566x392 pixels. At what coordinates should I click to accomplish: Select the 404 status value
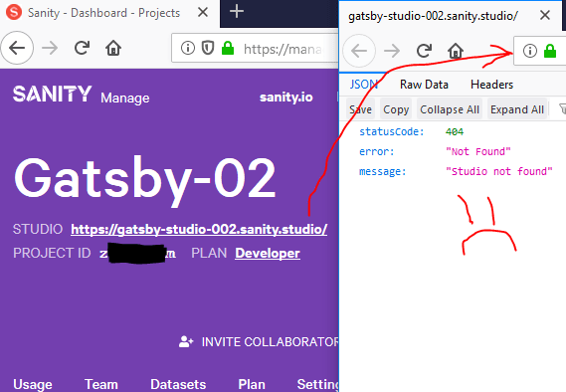[x=455, y=132]
